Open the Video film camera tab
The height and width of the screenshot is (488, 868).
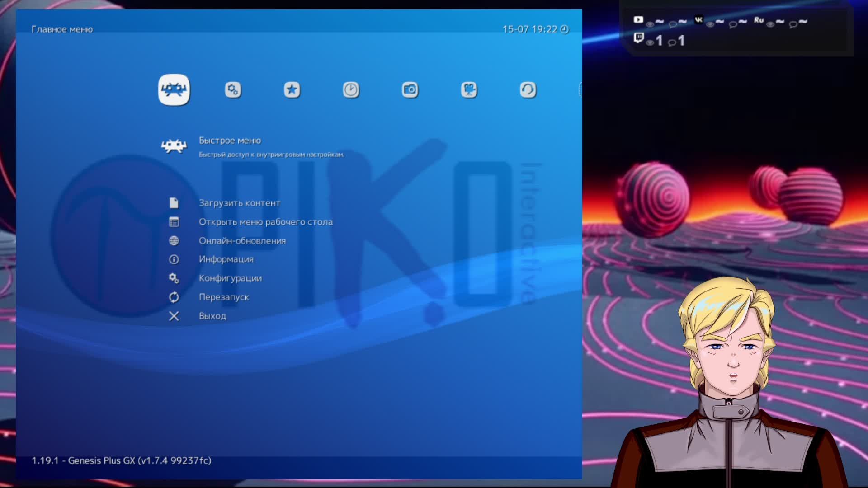point(469,89)
